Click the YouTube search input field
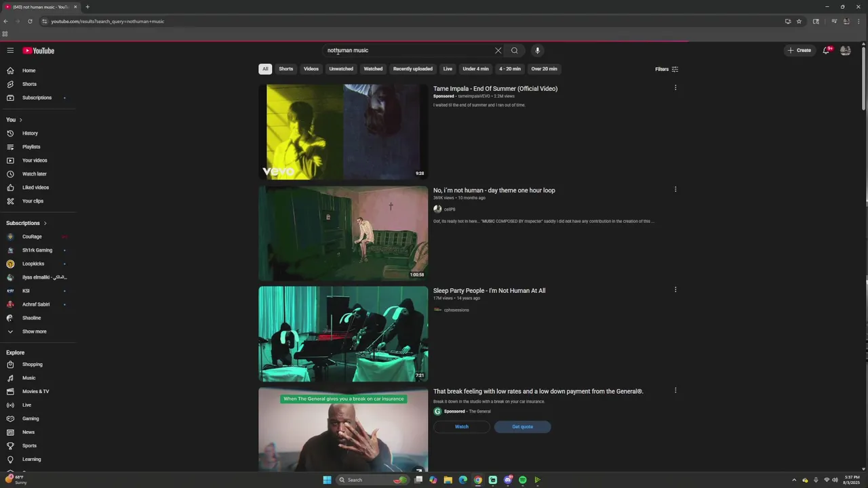Screen dimensions: 868x488 (x=407, y=50)
